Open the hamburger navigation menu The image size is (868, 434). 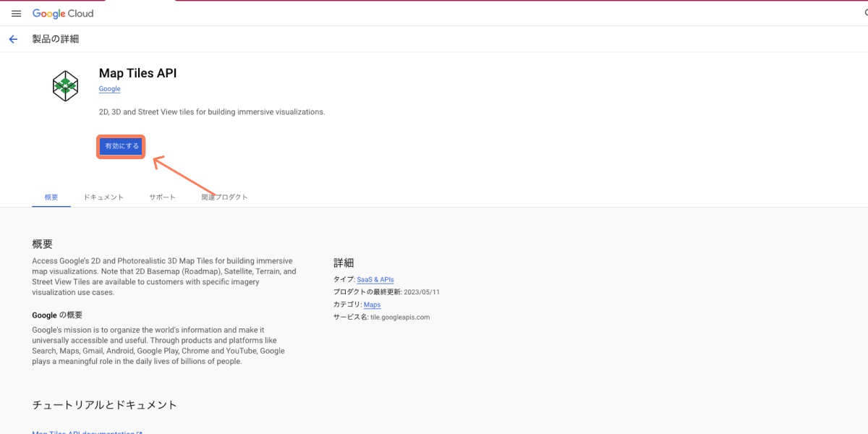(x=16, y=14)
